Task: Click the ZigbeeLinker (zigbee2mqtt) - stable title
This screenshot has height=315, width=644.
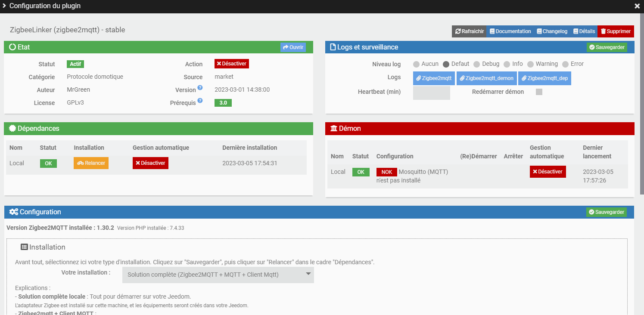Action: (x=68, y=30)
